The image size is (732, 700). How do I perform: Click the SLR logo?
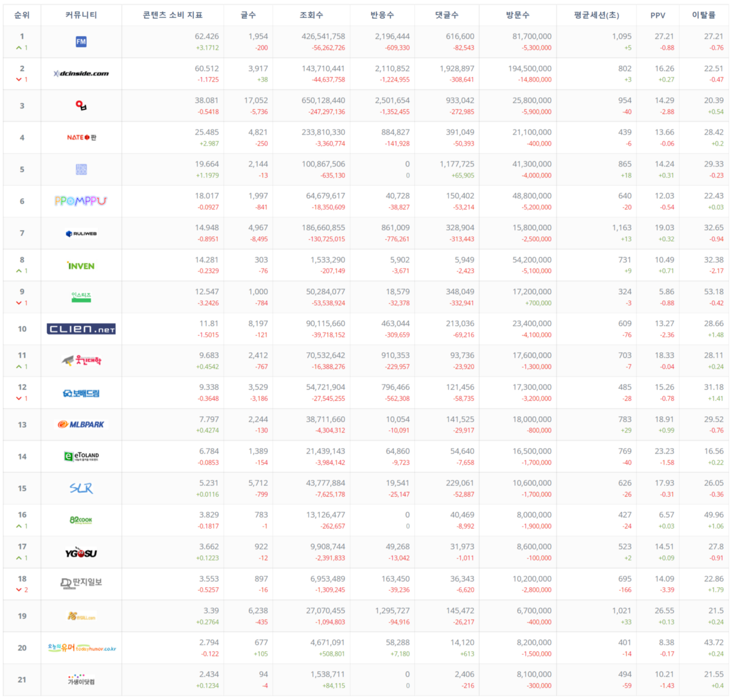[x=81, y=488]
